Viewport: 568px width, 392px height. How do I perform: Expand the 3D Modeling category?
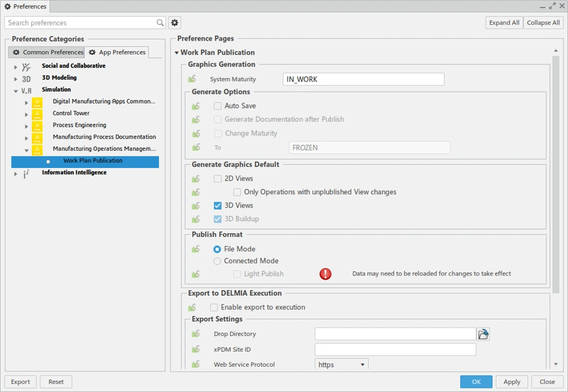(15, 79)
